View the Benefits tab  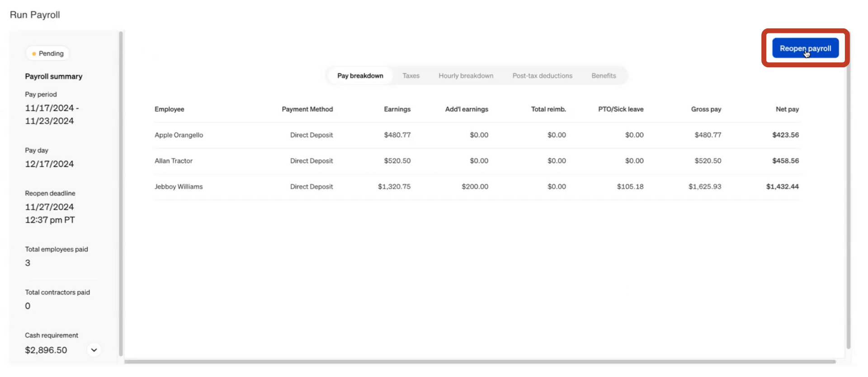click(604, 75)
